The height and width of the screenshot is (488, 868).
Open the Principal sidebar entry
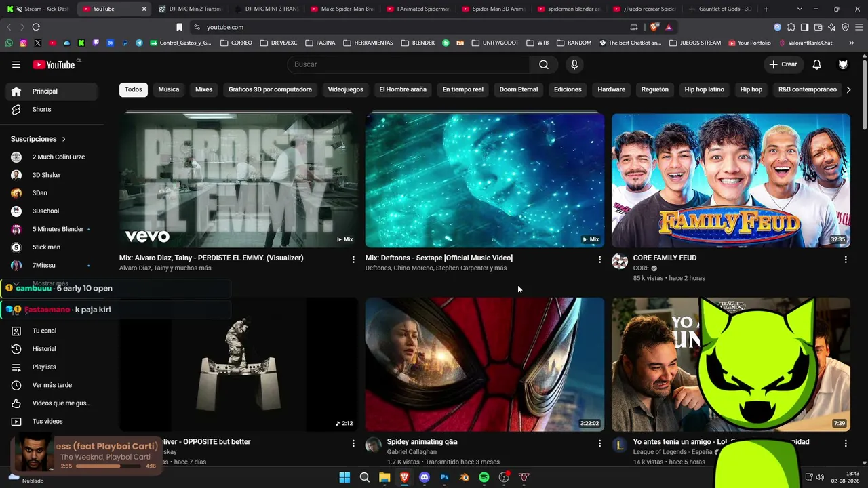pyautogui.click(x=52, y=91)
